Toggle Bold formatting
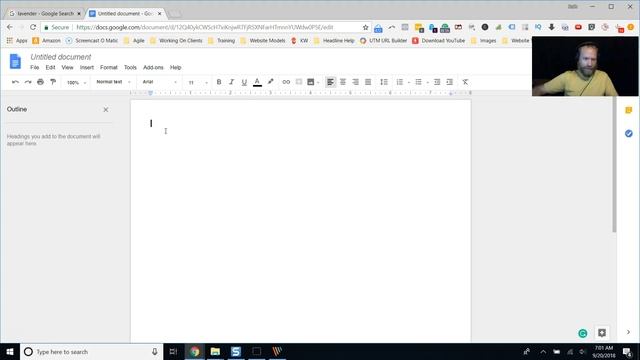 pos(219,82)
